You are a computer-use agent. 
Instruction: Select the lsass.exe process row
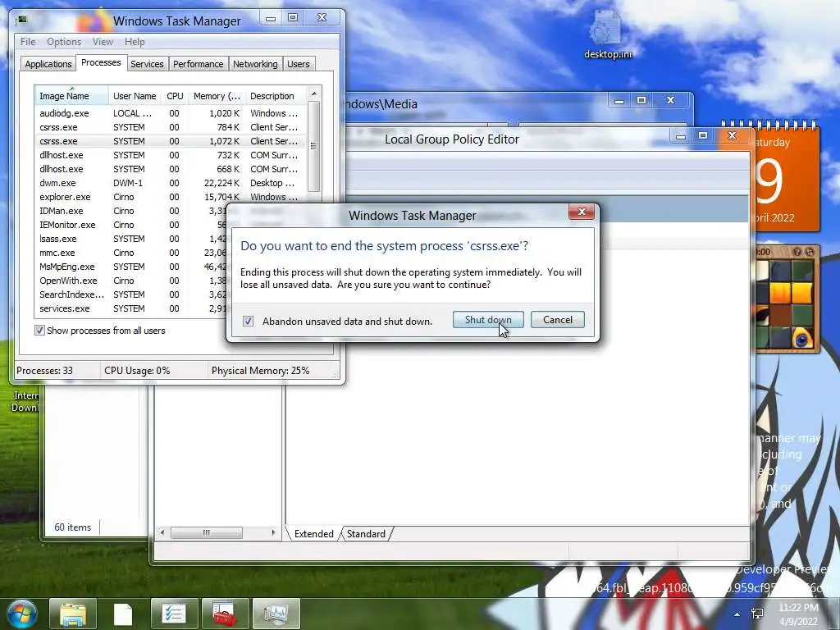tap(130, 239)
